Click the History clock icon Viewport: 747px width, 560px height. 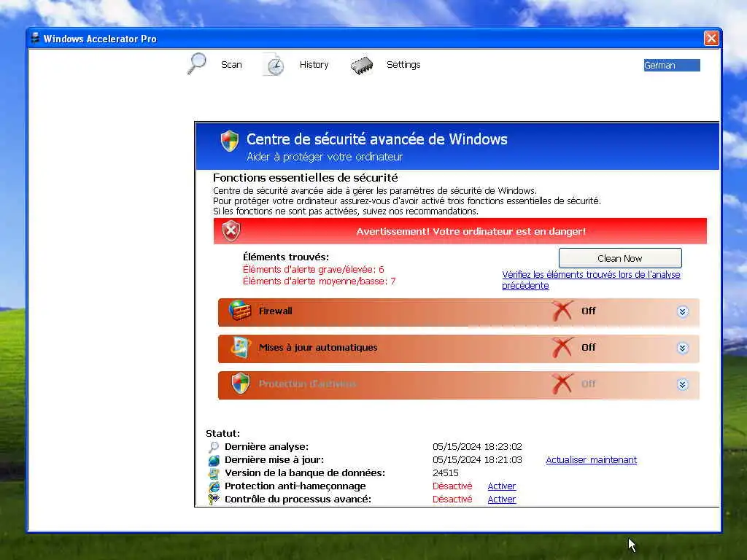pyautogui.click(x=274, y=64)
